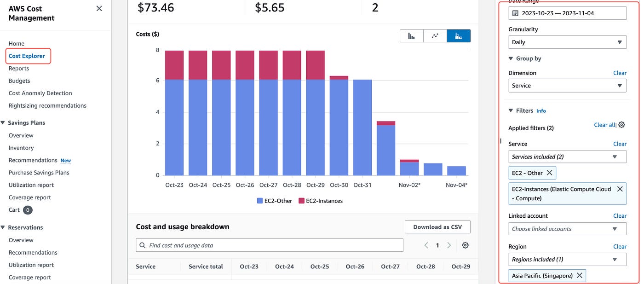The width and height of the screenshot is (644, 284).
Task: Go to Budgets page
Action: pos(19,81)
